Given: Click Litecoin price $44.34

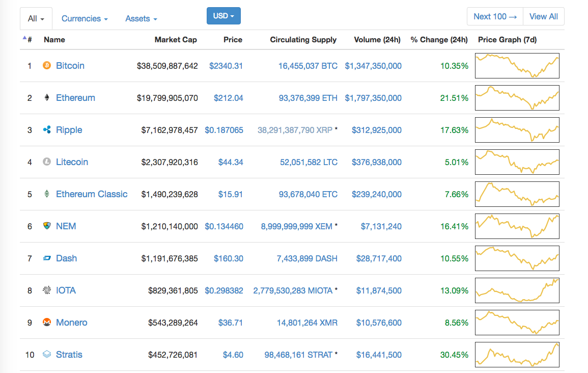Looking at the screenshot, I should coord(231,162).
